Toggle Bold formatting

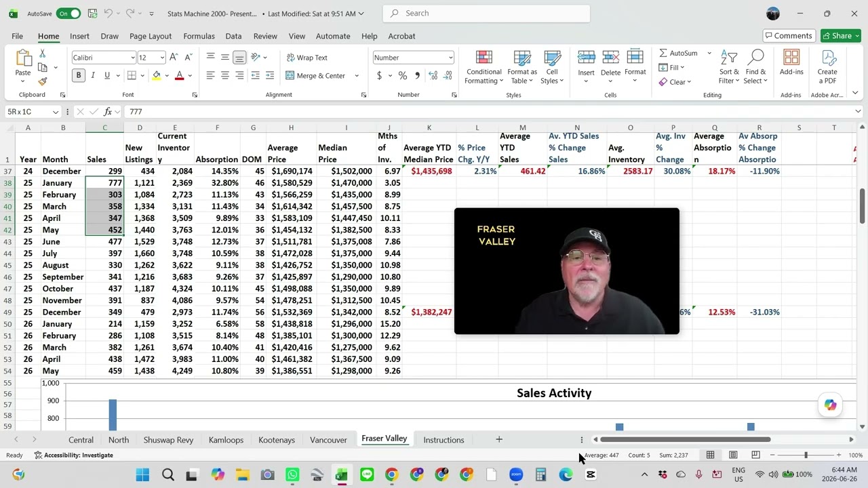tap(79, 76)
